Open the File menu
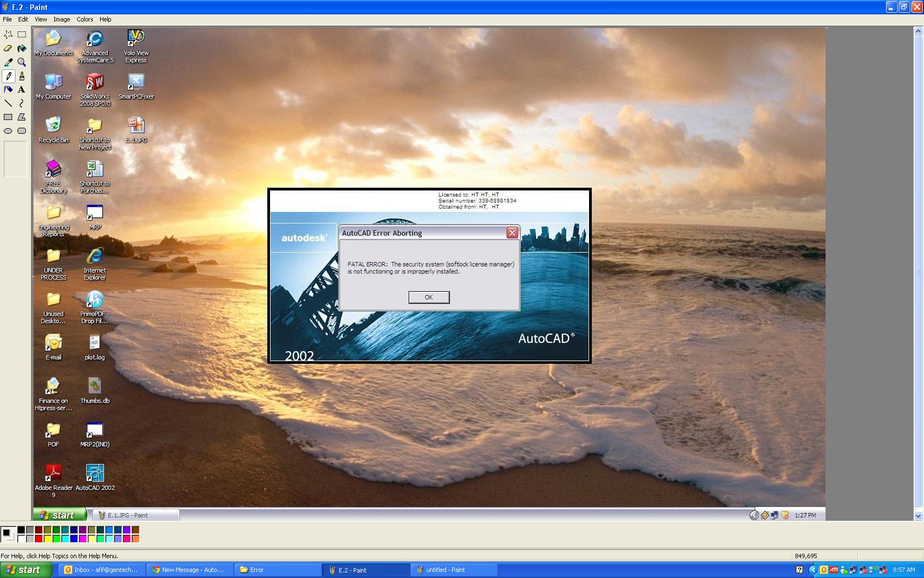This screenshot has width=924, height=578. [7, 19]
